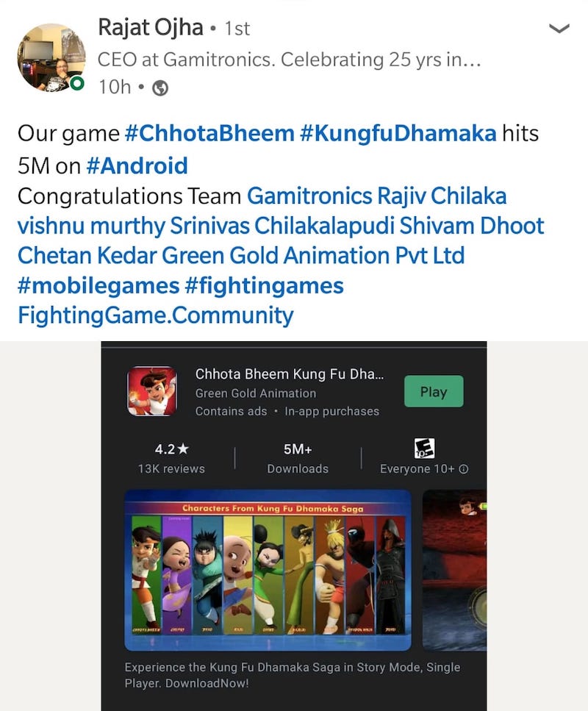
Task: Tap the Chhota Bheem app icon
Action: (152, 391)
